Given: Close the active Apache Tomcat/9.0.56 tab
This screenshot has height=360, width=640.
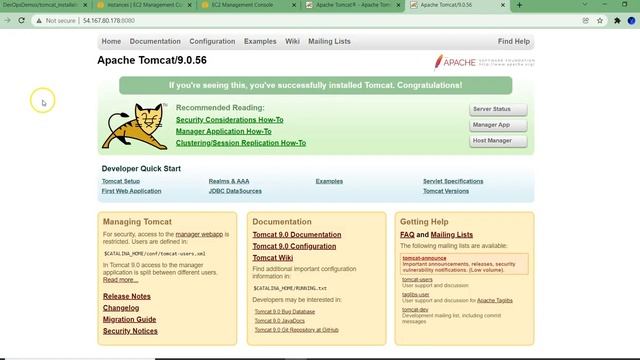Looking at the screenshot, I should pyautogui.click(x=503, y=5).
